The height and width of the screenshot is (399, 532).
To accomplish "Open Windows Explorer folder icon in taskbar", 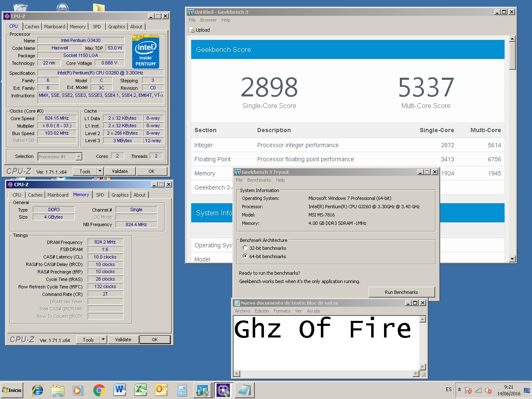I will (58, 390).
